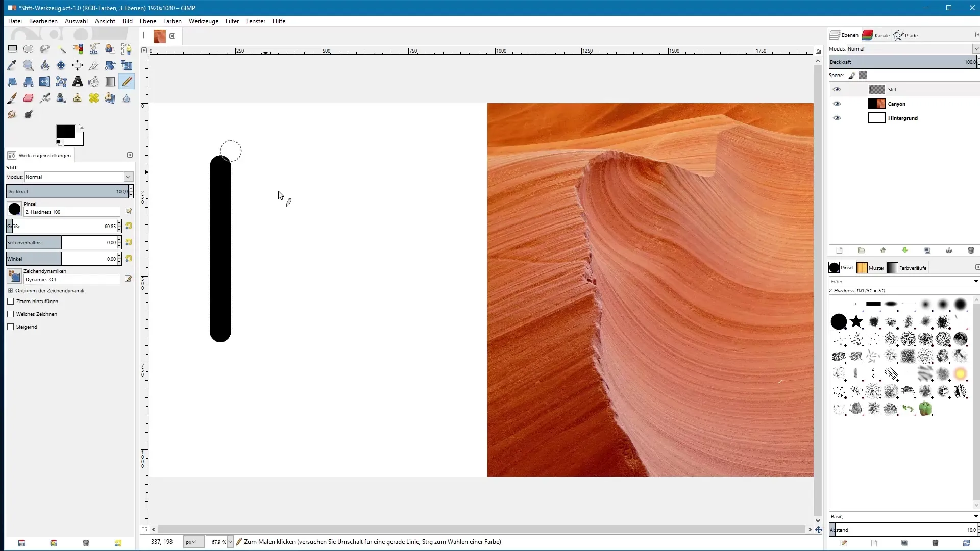Viewport: 980px width, 551px height.
Task: Select the Airbrush tool
Action: [45, 98]
